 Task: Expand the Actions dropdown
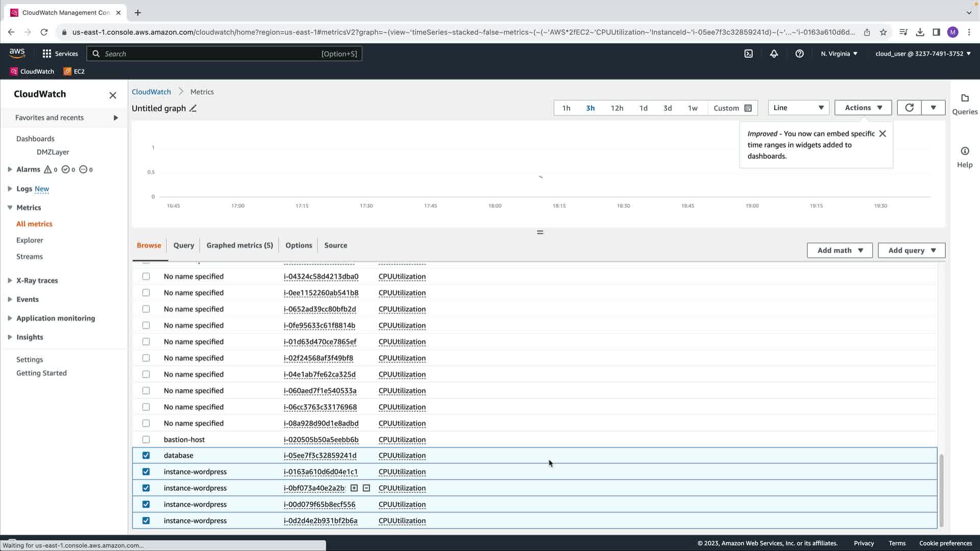coord(863,108)
